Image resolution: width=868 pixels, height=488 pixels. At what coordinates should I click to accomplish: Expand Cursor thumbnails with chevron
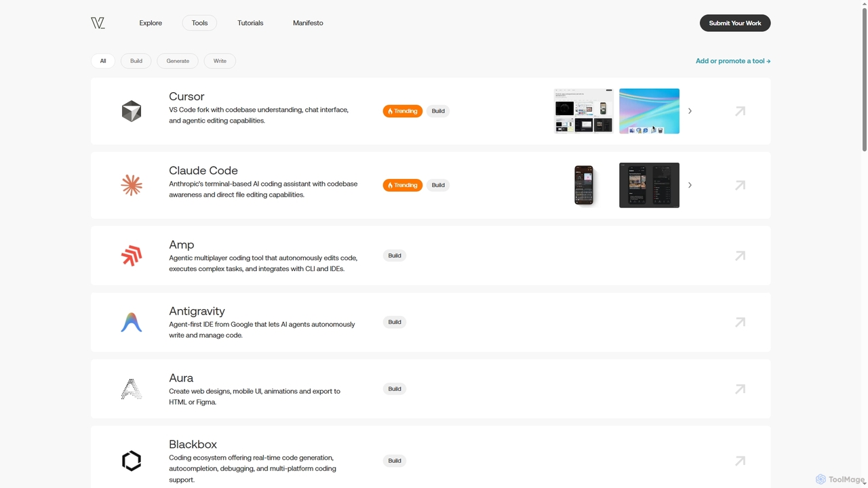[690, 111]
